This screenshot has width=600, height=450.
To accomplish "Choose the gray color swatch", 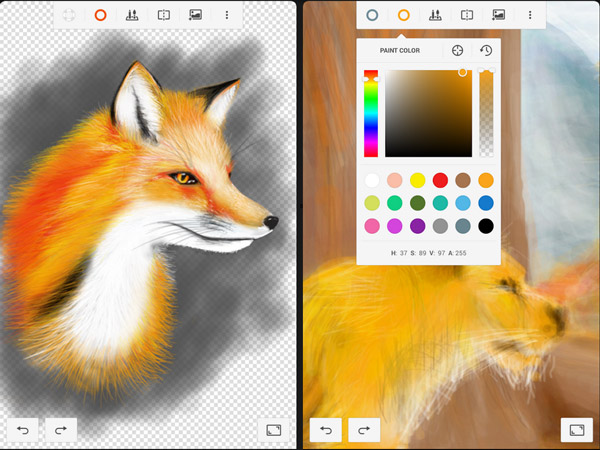I will tap(440, 226).
